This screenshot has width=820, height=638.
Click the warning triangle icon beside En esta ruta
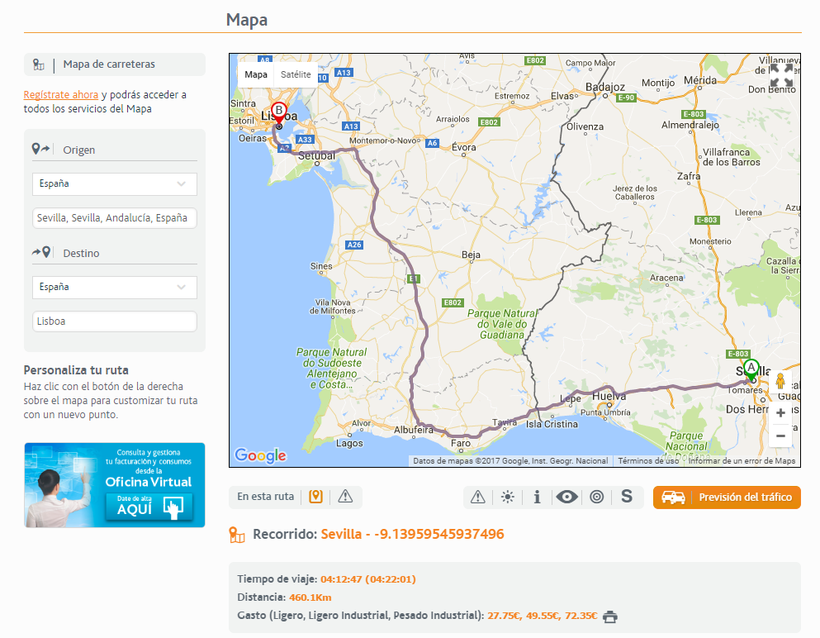[x=345, y=496]
